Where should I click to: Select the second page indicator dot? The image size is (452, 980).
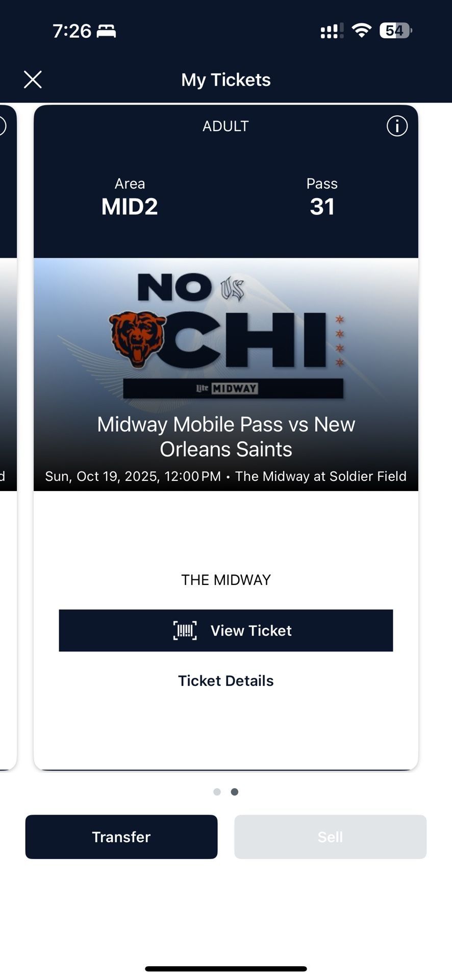point(235,792)
